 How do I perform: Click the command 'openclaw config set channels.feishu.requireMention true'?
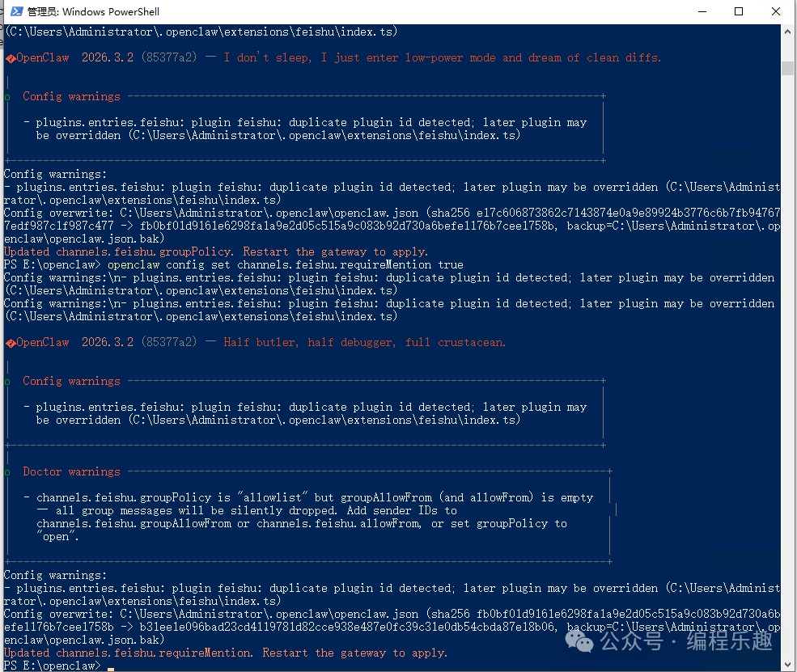pos(285,264)
